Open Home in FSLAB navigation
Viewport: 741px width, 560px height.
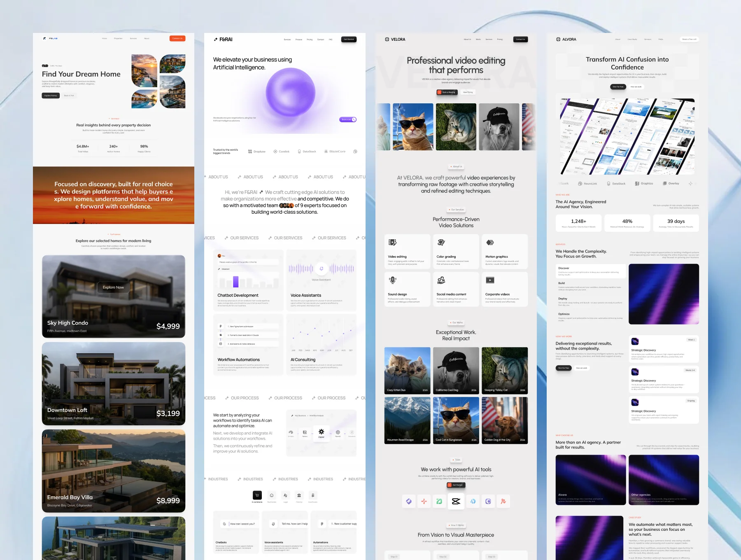[x=105, y=39]
